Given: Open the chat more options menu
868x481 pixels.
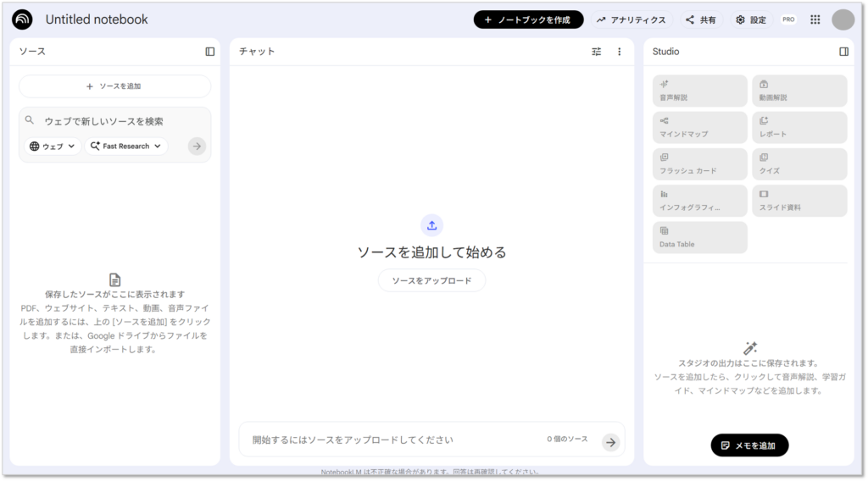Looking at the screenshot, I should (x=619, y=52).
